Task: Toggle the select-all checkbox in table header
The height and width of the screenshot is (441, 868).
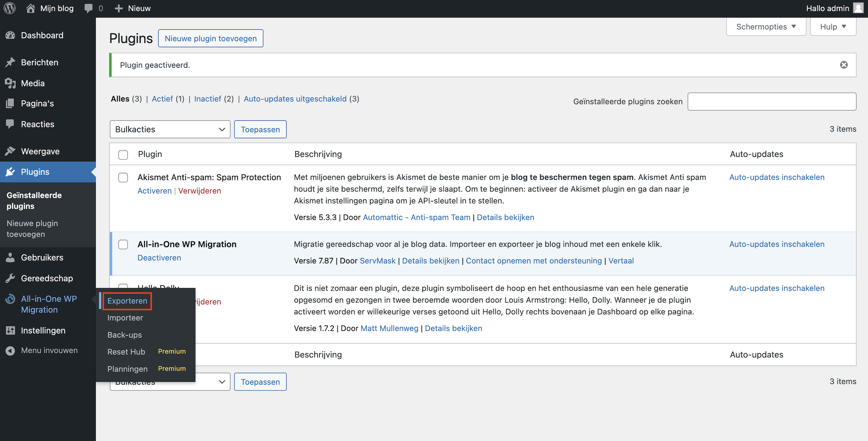Action: pos(123,155)
